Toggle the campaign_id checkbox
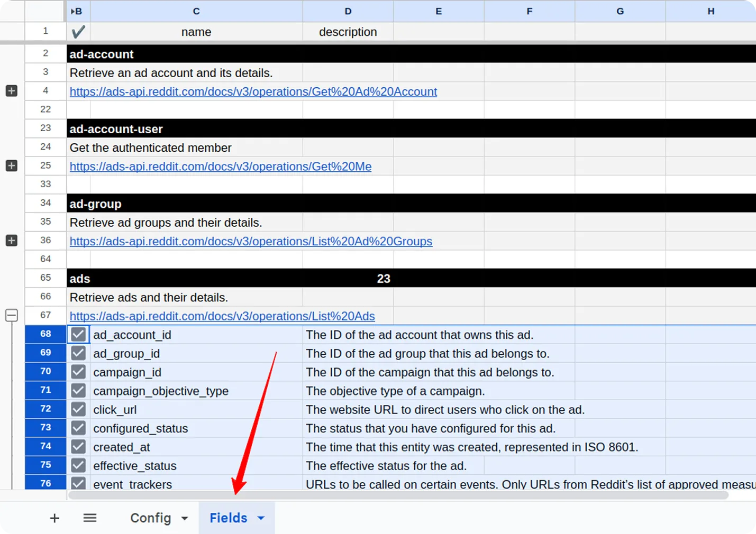Viewport: 756px width, 534px height. (x=78, y=372)
